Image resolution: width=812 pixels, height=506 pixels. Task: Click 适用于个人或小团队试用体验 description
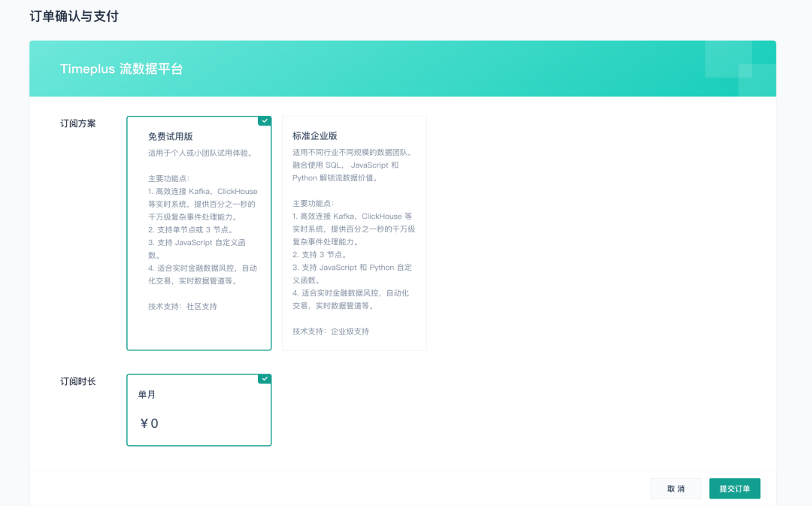click(x=200, y=153)
